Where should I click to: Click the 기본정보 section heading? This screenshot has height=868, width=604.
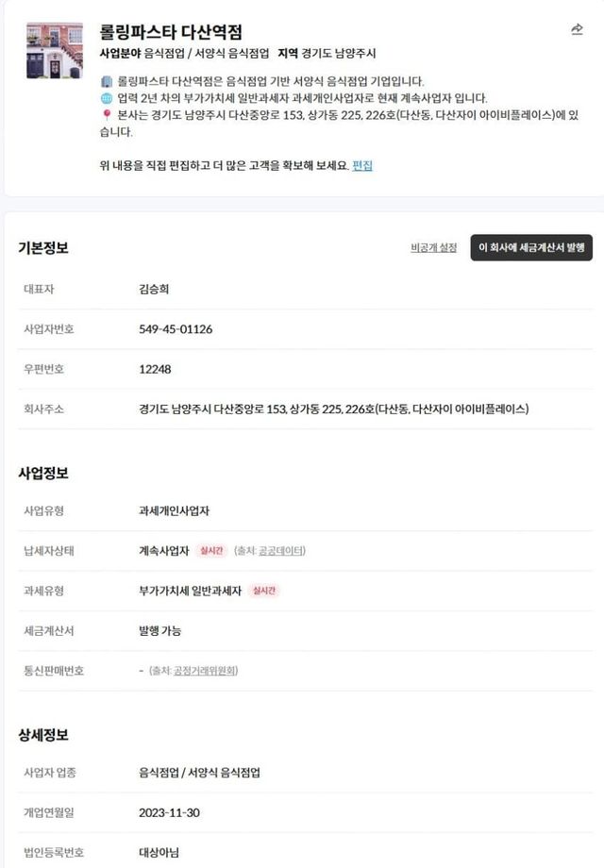point(43,247)
